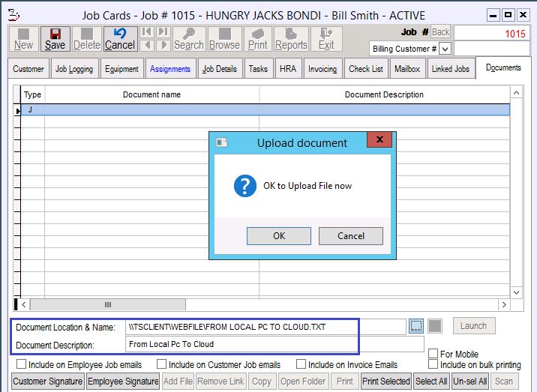Click the Print toolbar icon
This screenshot has width=537, height=392.
258,39
